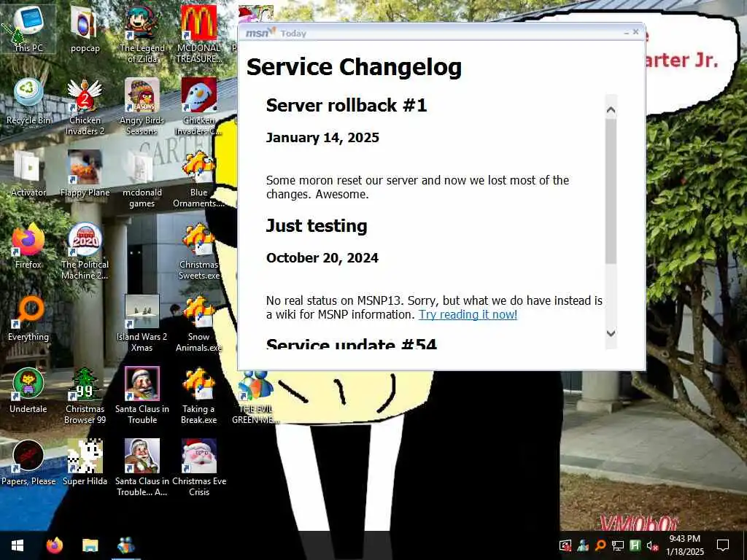Open the notification center icon
This screenshot has height=560, width=747.
[x=723, y=545]
